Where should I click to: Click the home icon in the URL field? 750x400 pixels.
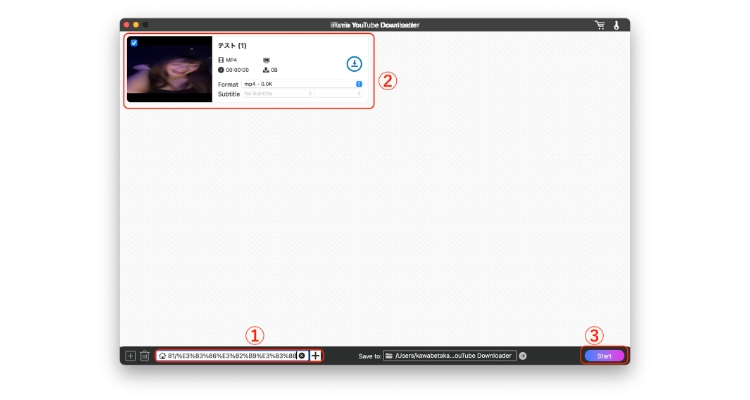(x=162, y=356)
